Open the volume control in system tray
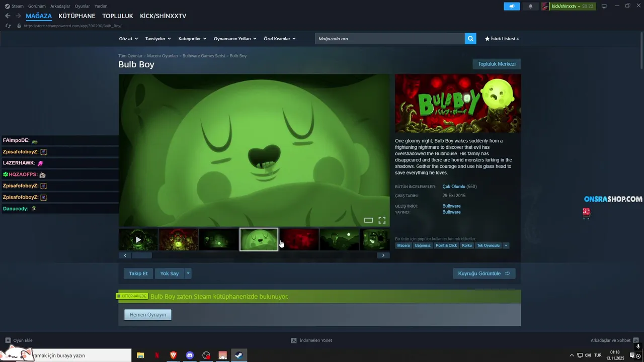644x362 pixels. click(x=588, y=355)
